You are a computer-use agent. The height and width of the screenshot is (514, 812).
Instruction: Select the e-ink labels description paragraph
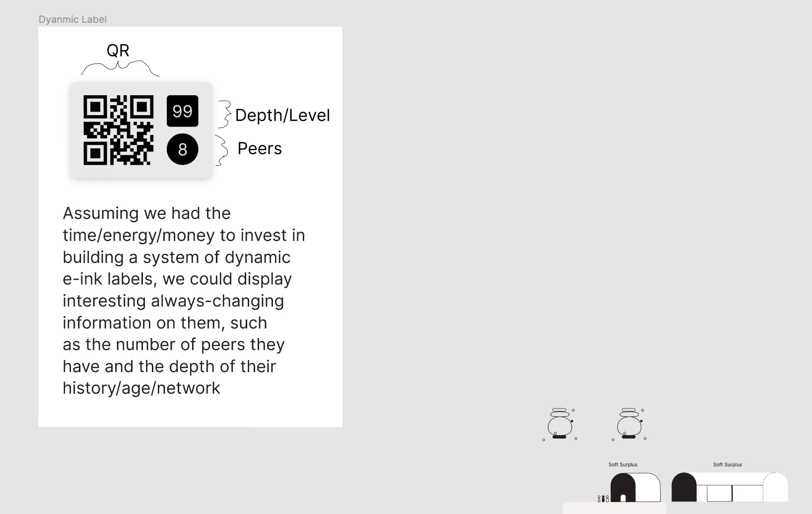(184, 301)
